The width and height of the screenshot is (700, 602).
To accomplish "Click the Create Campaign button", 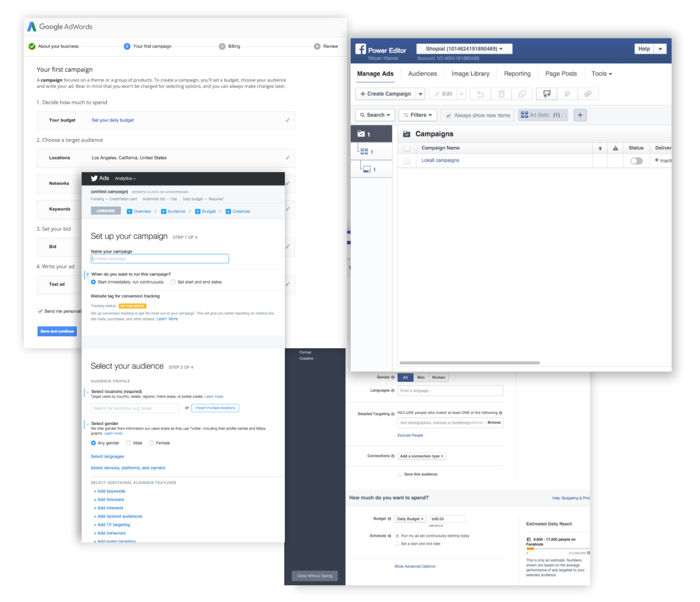I will pyautogui.click(x=386, y=94).
